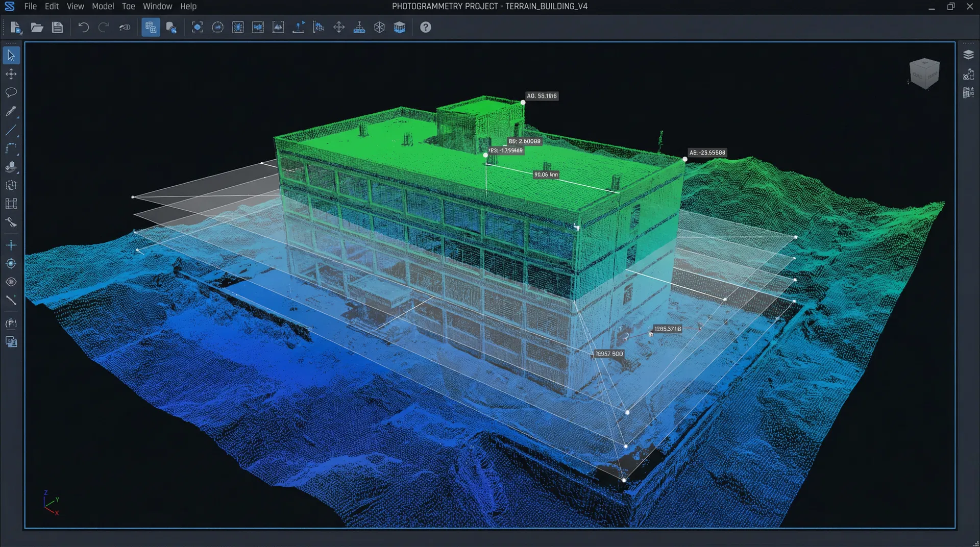Toggle the dense cloud layered display mode
Image resolution: width=980 pixels, height=547 pixels.
click(400, 27)
